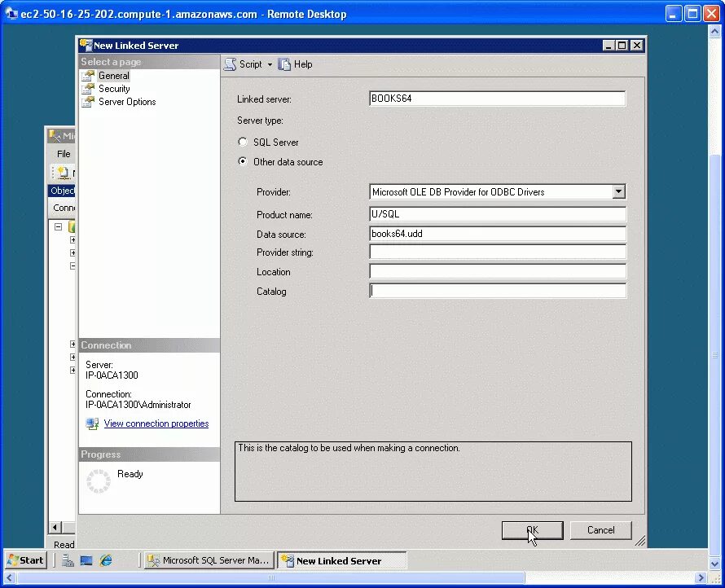Click the Remote Desktop horizontal scrollbar thumb
Image resolution: width=725 pixels, height=588 pixels.
(x=271, y=578)
